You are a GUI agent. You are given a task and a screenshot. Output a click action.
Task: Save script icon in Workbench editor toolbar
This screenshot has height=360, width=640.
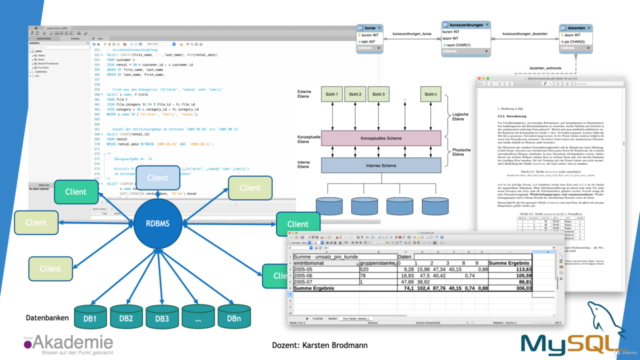(x=98, y=44)
